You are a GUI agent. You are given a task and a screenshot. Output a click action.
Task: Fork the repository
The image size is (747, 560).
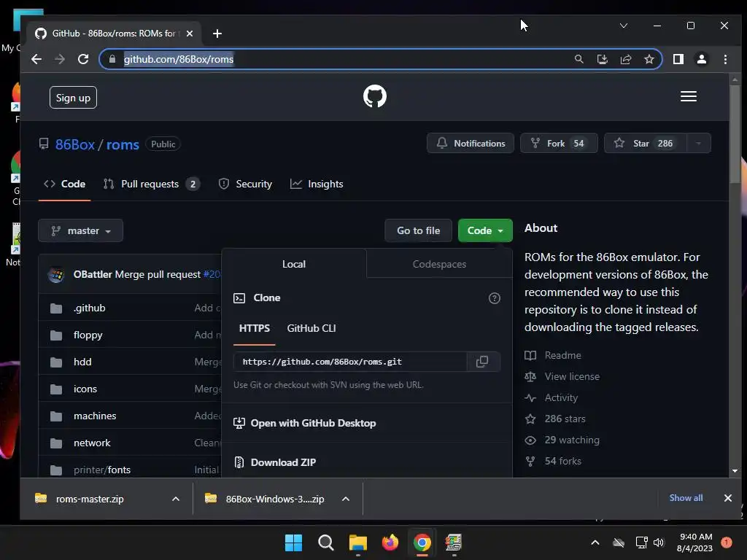pos(559,144)
